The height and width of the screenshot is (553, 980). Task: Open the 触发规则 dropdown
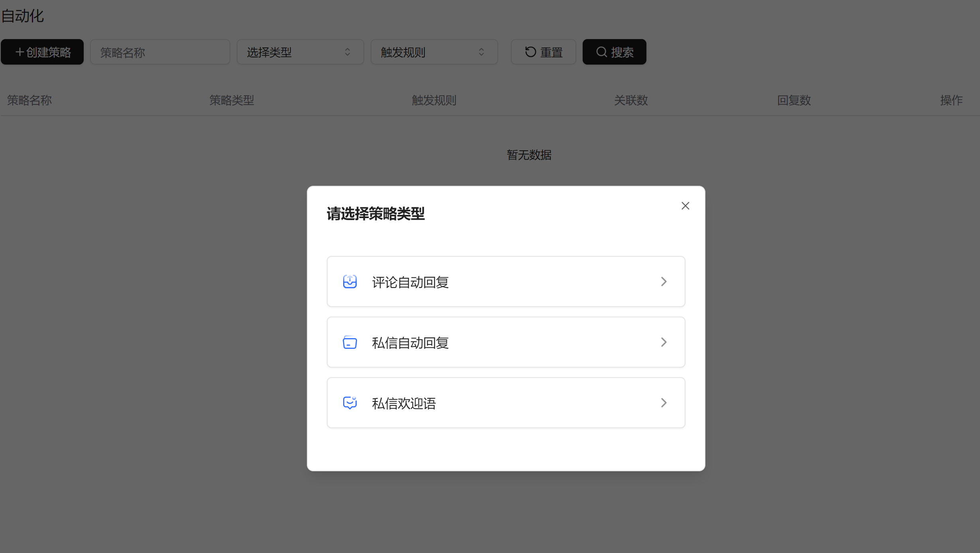tap(434, 52)
